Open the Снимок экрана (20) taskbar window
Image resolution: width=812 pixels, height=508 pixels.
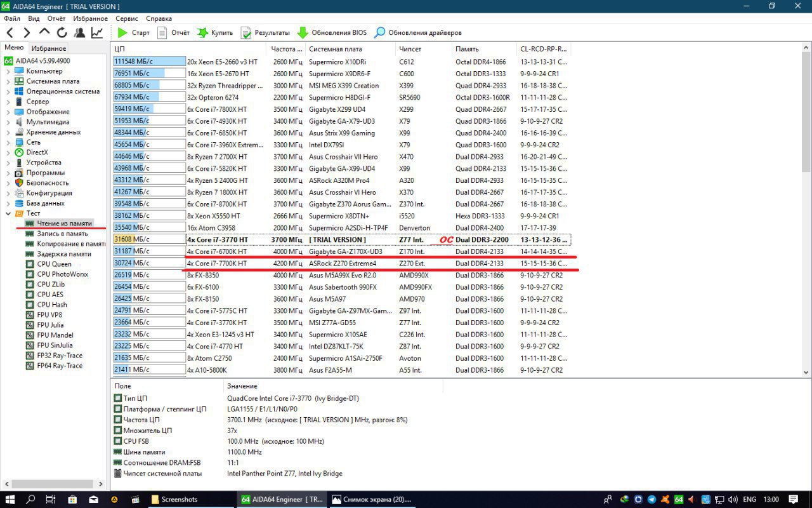[x=371, y=499]
